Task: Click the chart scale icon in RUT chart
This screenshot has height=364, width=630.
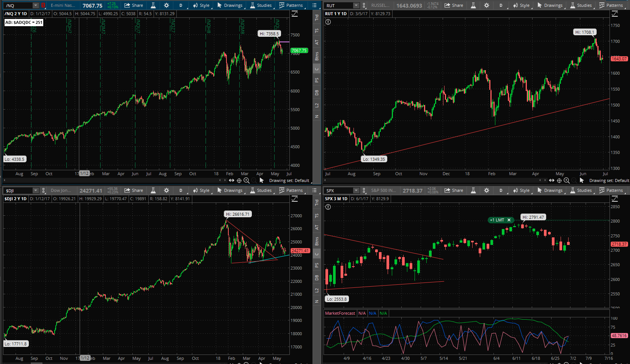Action: [615, 14]
